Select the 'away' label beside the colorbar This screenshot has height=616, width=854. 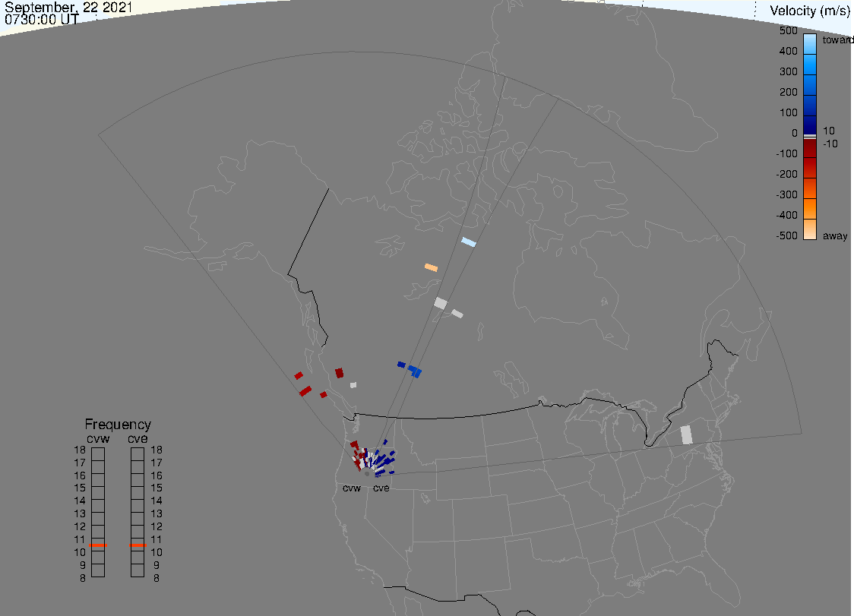click(835, 236)
